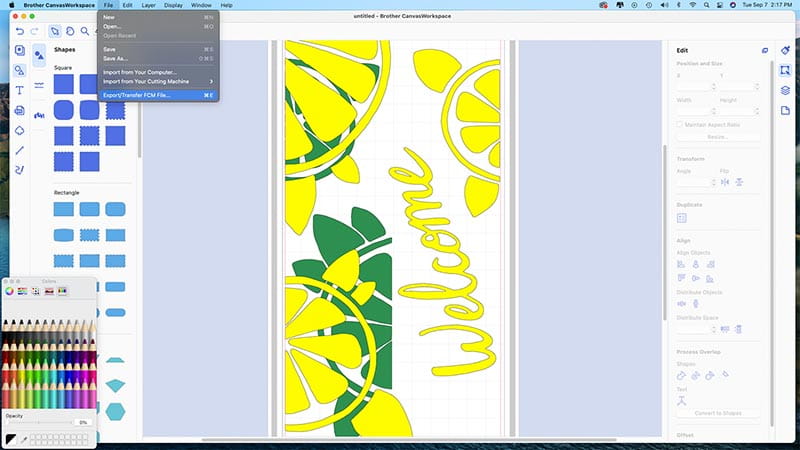This screenshot has height=450, width=800.
Task: Select the Text tool (T icon)
Action: (x=19, y=91)
